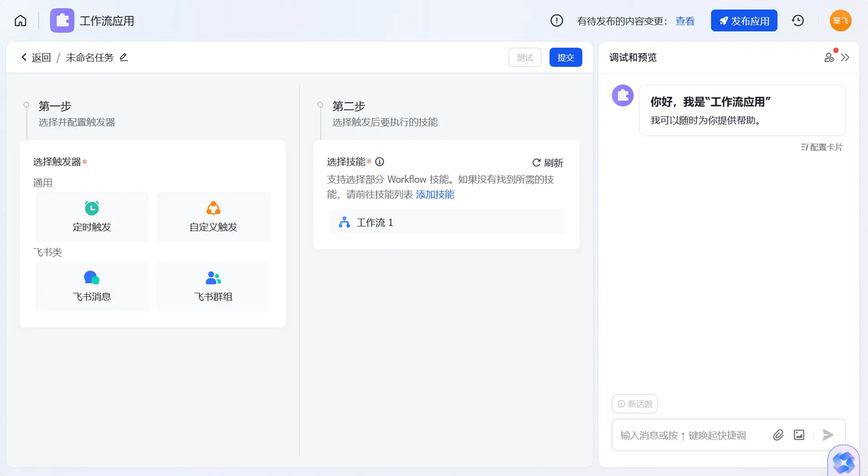Select the 定时触发 trigger

(92, 217)
